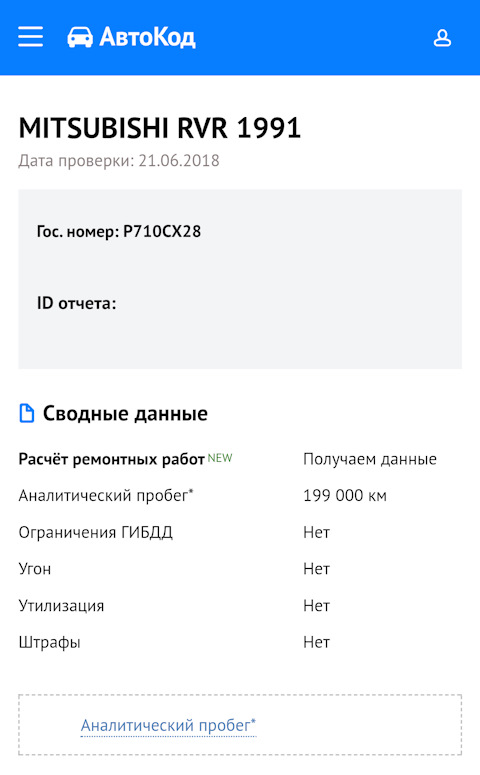Open the Аналитический пробег* link

pos(168,725)
